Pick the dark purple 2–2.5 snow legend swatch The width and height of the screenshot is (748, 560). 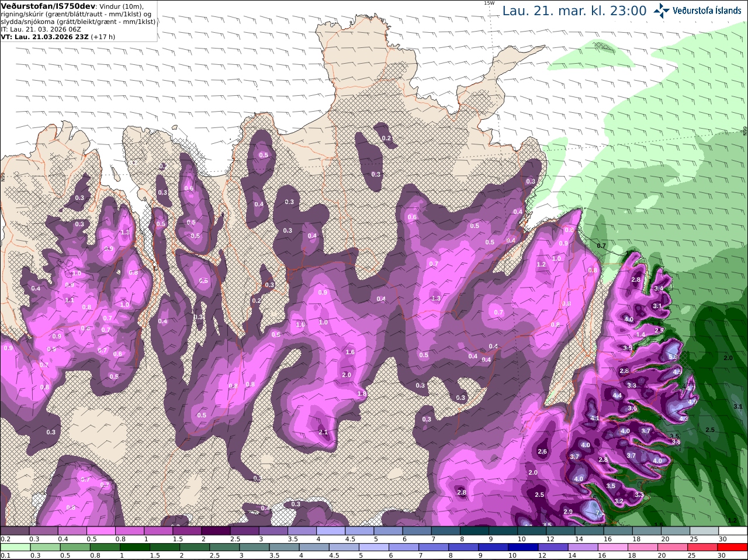(x=214, y=531)
